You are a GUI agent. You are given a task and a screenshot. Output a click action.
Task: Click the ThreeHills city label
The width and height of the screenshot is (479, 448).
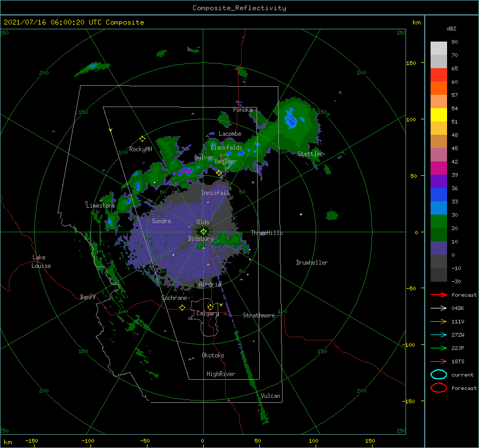pos(267,233)
